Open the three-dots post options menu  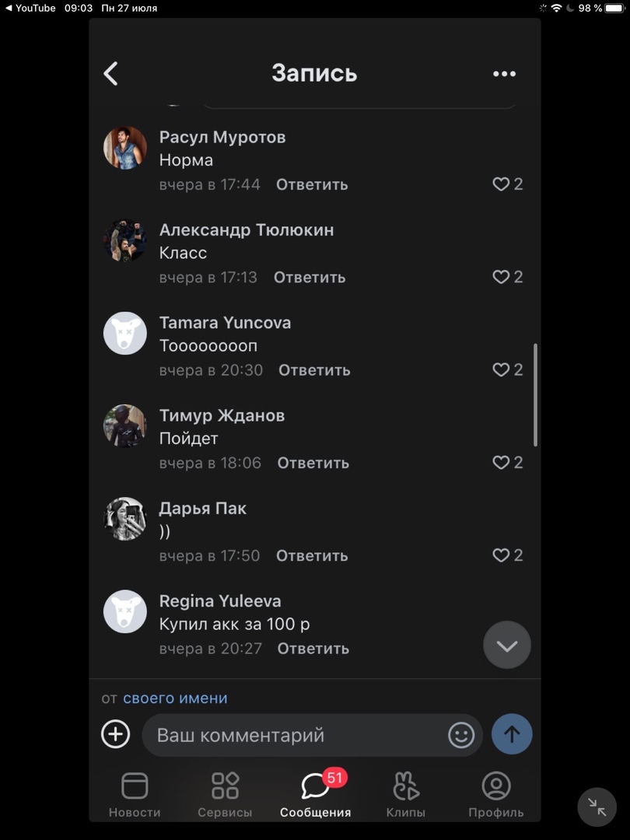[x=504, y=74]
